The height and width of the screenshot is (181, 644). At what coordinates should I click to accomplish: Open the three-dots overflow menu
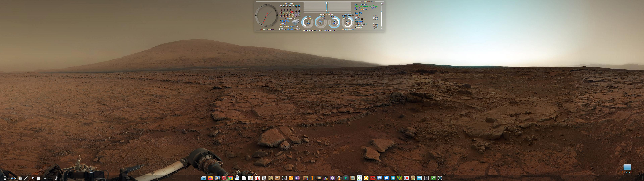click(x=50, y=178)
